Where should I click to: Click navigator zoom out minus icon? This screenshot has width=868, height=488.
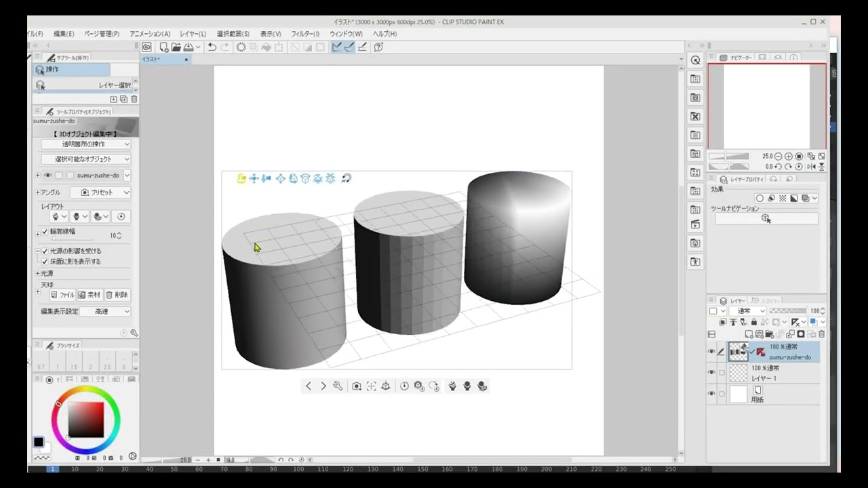click(778, 156)
